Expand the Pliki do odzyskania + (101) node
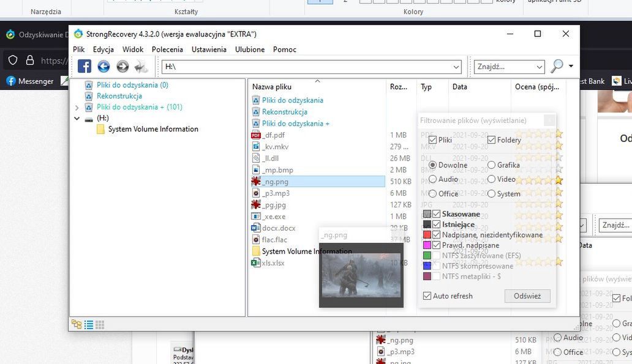This screenshot has width=632, height=364. click(x=77, y=108)
